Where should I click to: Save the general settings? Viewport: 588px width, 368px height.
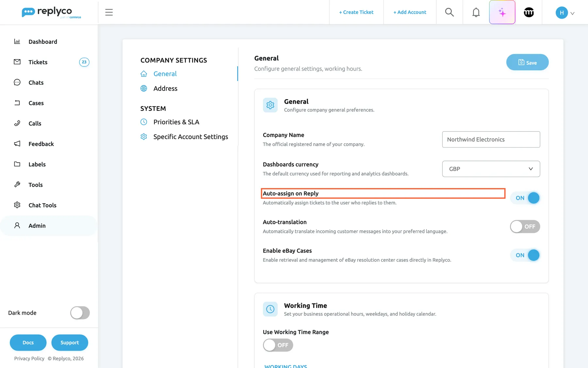(x=527, y=62)
